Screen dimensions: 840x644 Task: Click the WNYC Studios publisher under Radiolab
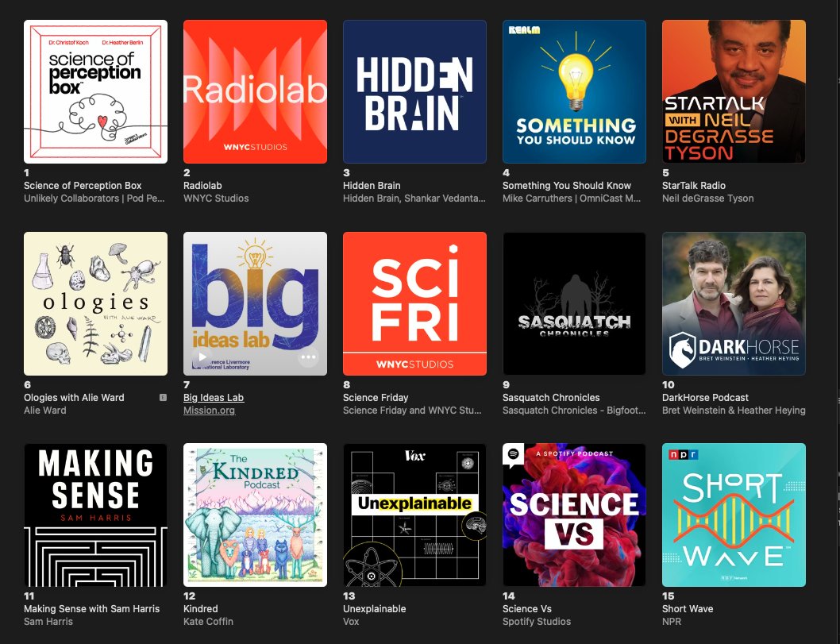coord(216,199)
